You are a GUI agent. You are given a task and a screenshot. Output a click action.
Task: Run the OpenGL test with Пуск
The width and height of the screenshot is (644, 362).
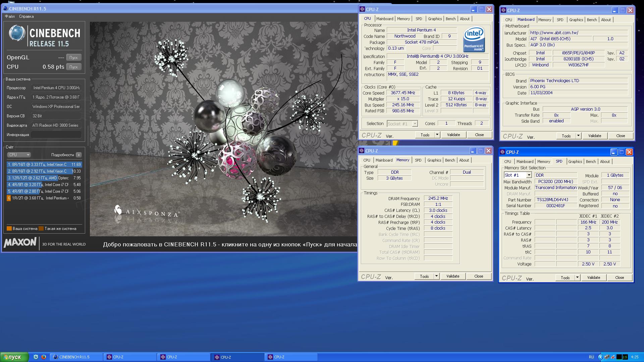74,58
